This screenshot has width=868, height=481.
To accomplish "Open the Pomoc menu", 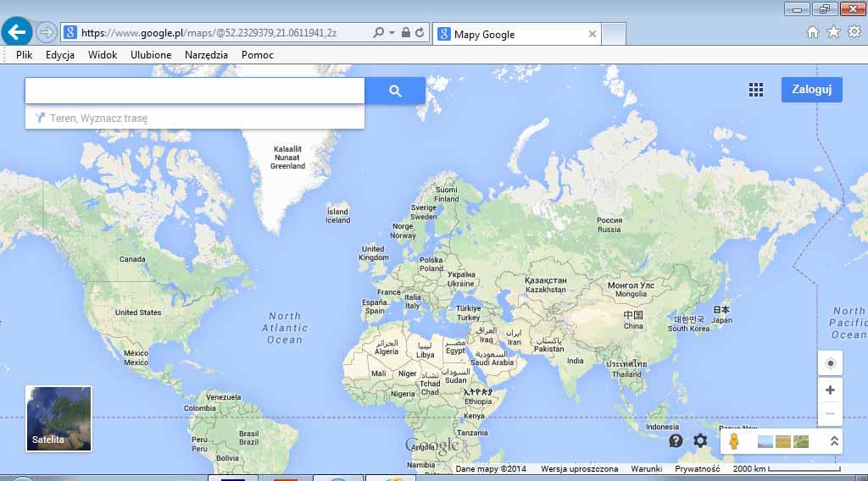I will [x=258, y=55].
